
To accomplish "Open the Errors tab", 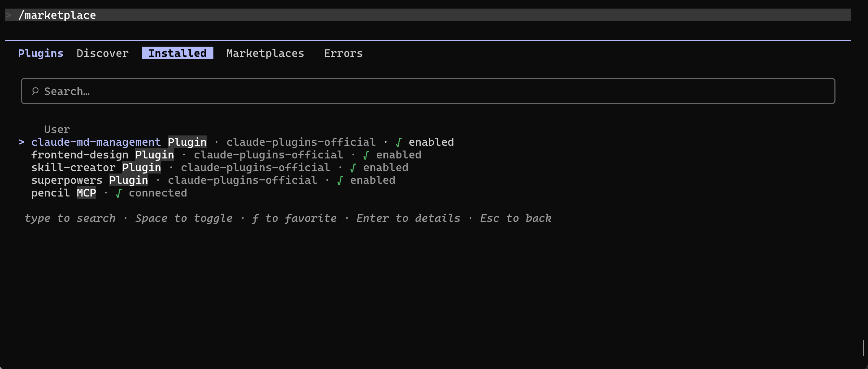I will (343, 53).
